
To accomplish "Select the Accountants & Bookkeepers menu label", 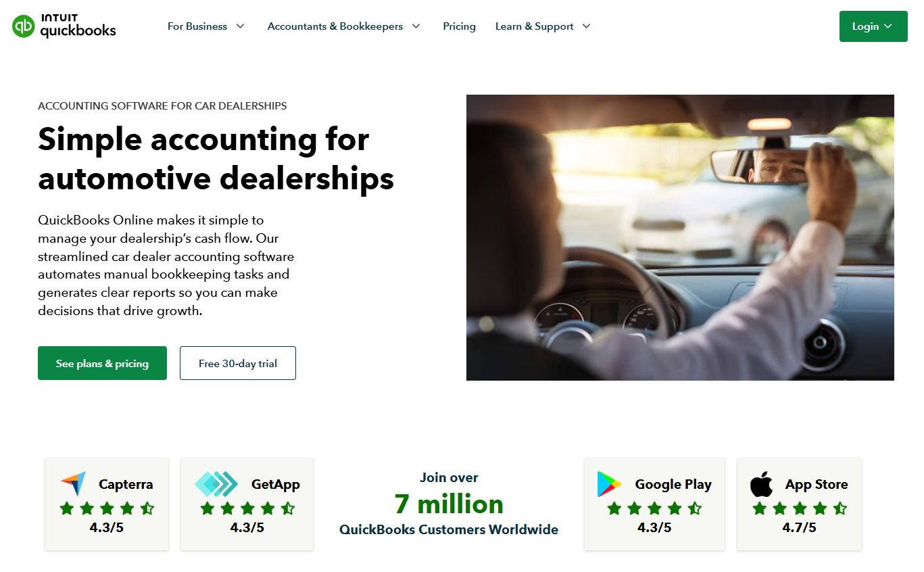I will (335, 26).
